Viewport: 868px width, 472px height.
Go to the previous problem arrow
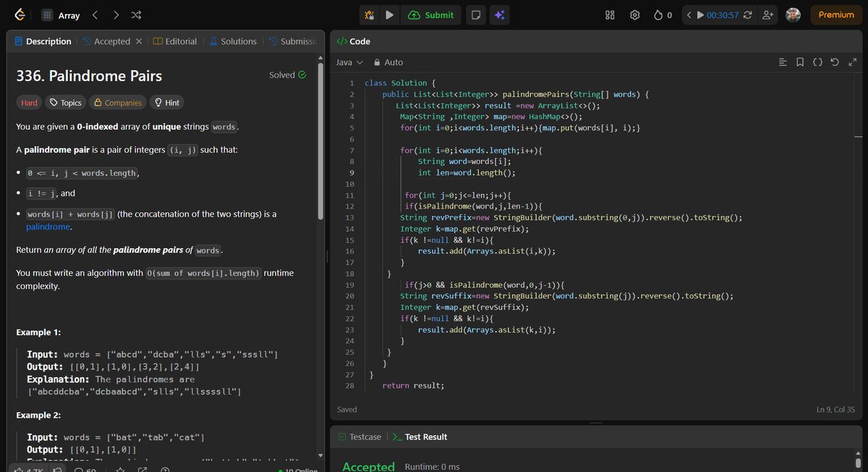click(x=95, y=14)
